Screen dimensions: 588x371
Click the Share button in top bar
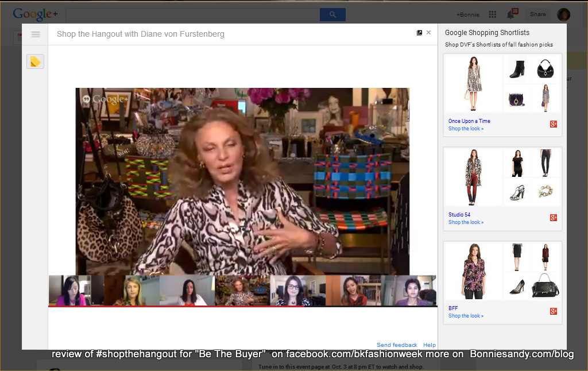pos(537,14)
